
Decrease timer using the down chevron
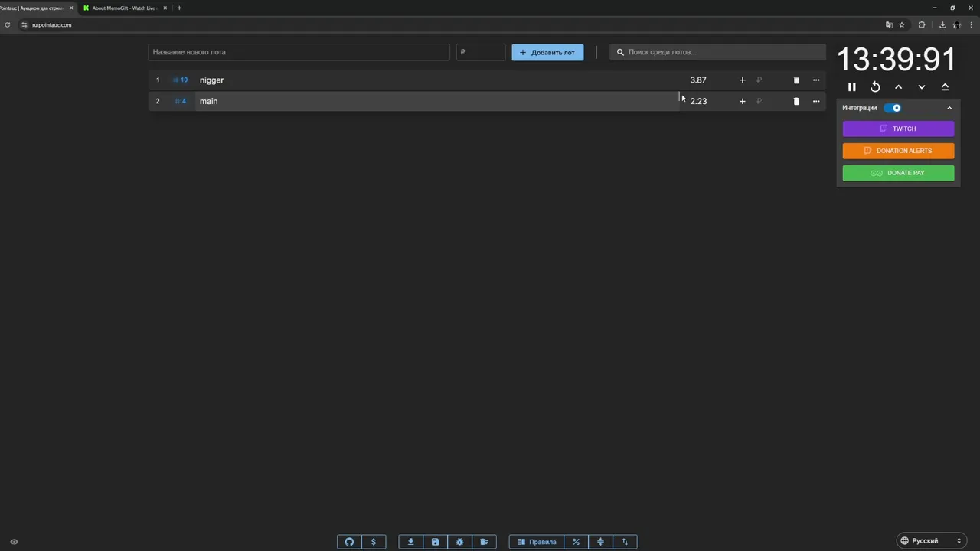921,87
